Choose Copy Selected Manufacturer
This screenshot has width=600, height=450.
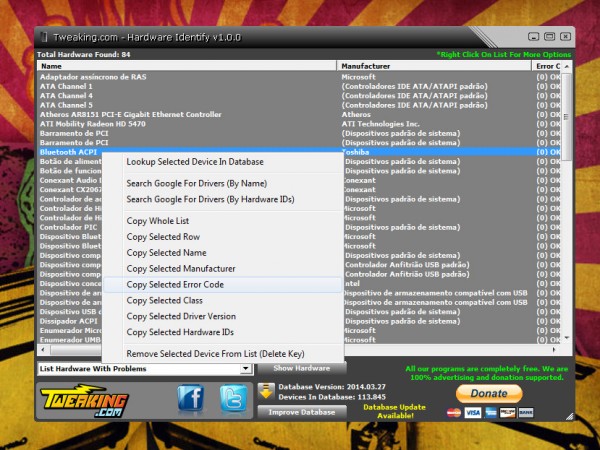click(222, 269)
